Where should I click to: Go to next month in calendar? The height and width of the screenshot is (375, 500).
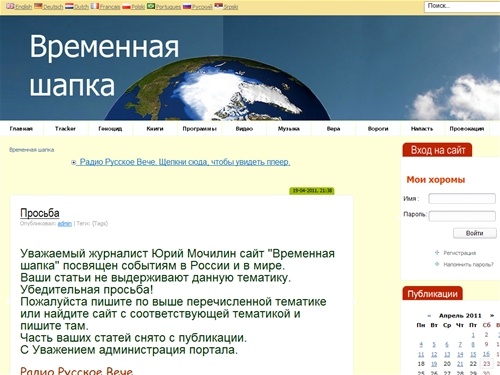point(491,315)
